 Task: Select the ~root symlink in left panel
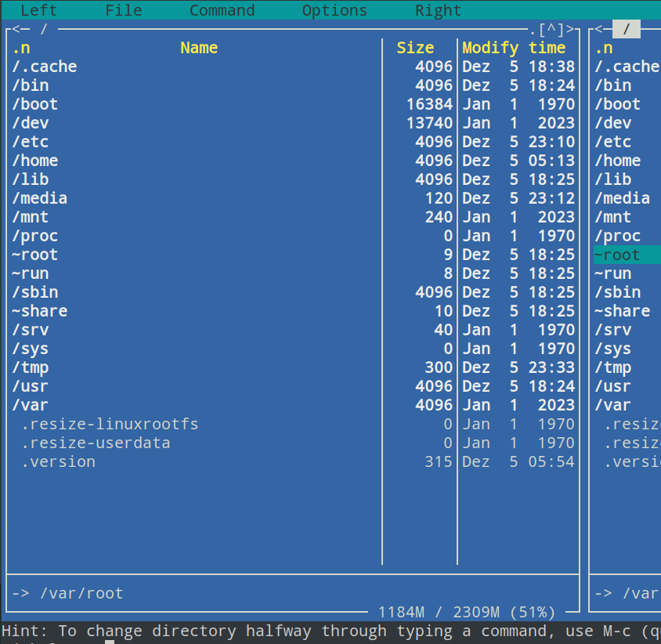point(35,255)
